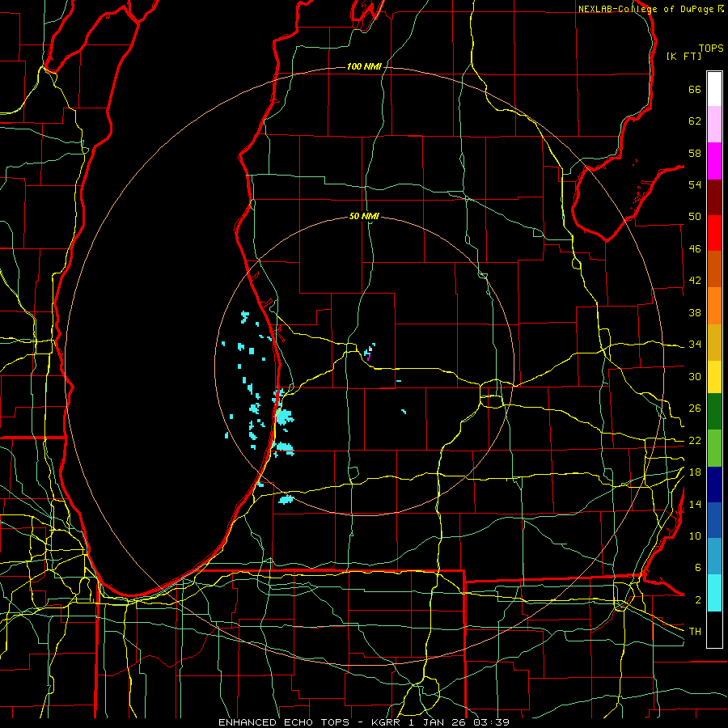Click the light pink legend swatch

(714, 124)
